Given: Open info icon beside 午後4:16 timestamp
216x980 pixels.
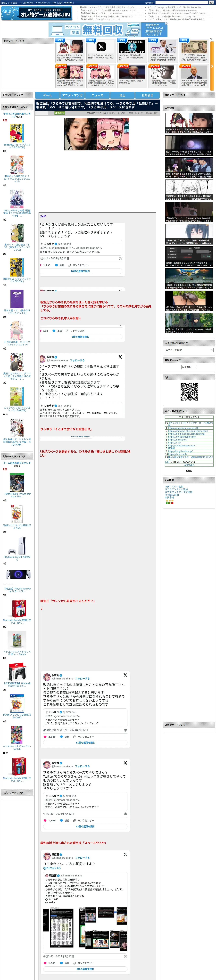Looking at the screenshot, I should click(x=121, y=258).
